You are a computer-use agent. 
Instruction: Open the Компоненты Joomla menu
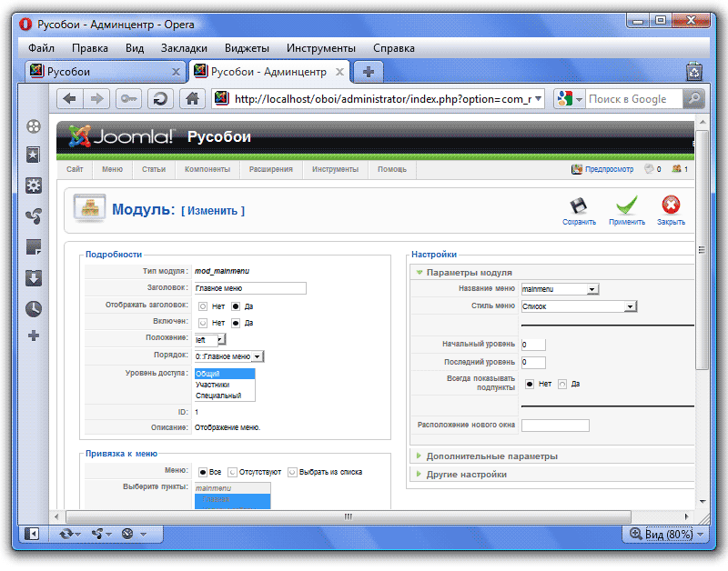click(x=207, y=169)
